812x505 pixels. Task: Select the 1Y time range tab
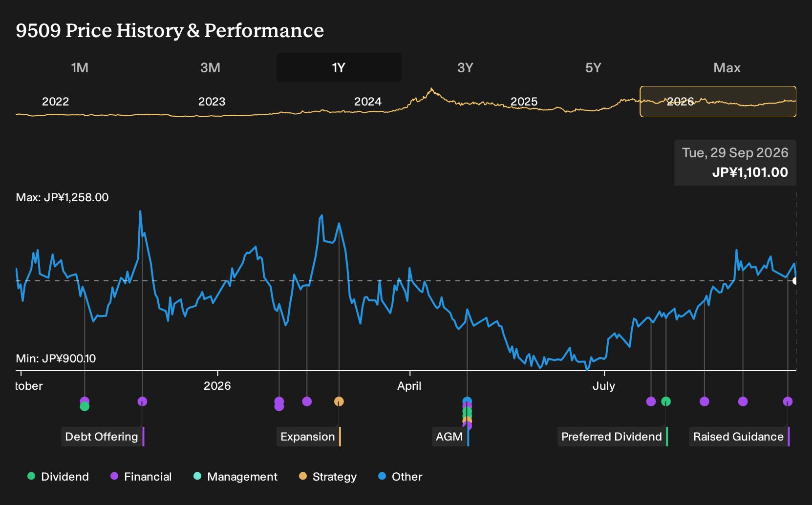coord(339,67)
